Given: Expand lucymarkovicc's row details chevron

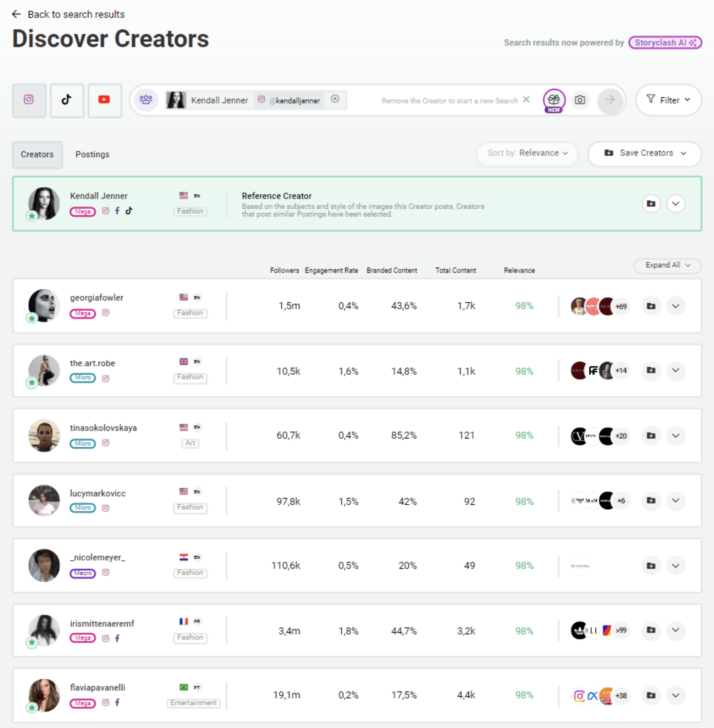Looking at the screenshot, I should pyautogui.click(x=675, y=500).
